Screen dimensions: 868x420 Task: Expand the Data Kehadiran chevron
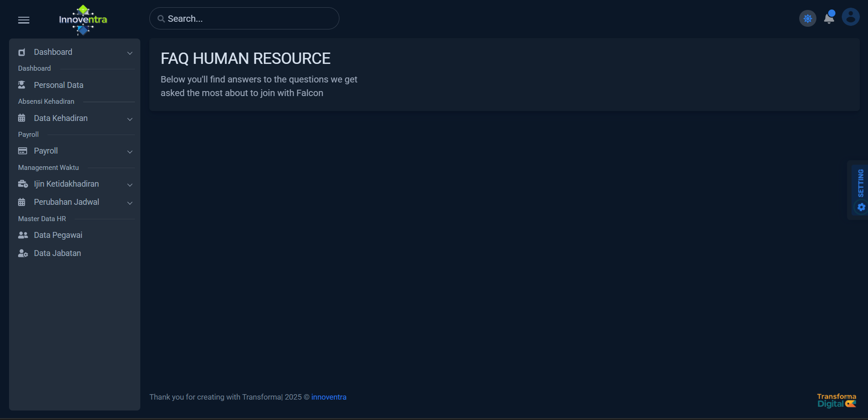point(130,119)
